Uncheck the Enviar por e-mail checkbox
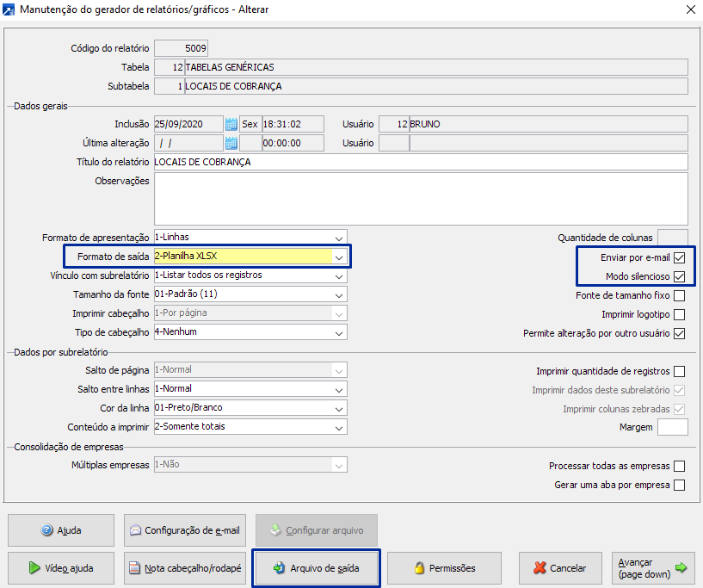Screen dimensions: 703x588 tap(680, 257)
